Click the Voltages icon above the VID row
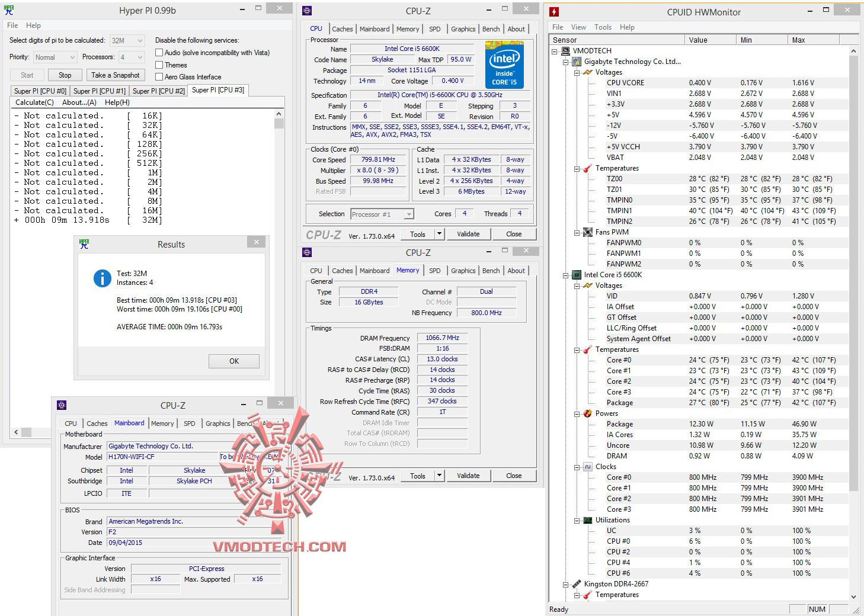Screen dimensions: 864x616 point(588,285)
